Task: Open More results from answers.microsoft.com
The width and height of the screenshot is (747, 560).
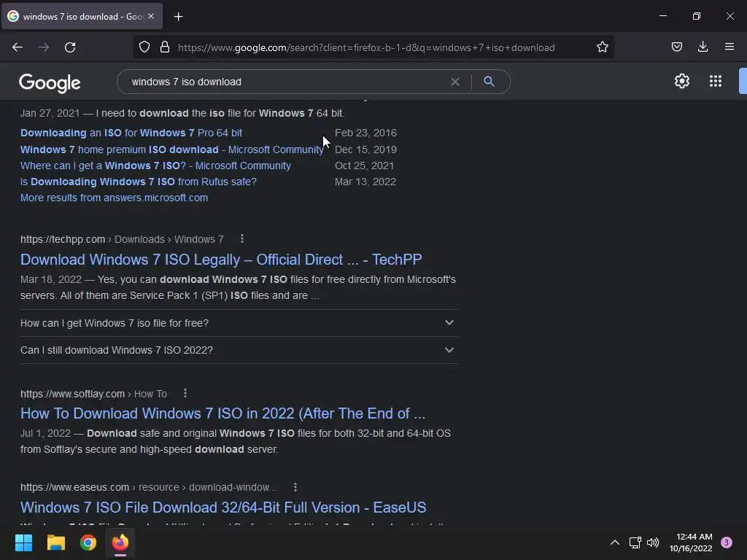Action: [114, 198]
